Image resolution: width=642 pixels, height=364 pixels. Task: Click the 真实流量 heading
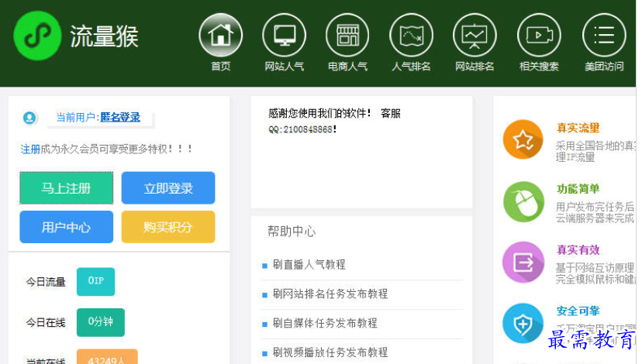click(x=578, y=128)
